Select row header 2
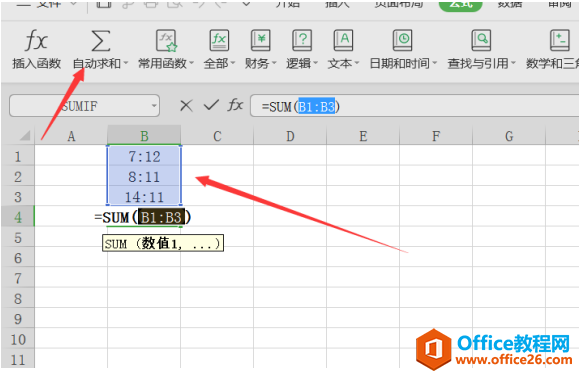 pos(18,176)
